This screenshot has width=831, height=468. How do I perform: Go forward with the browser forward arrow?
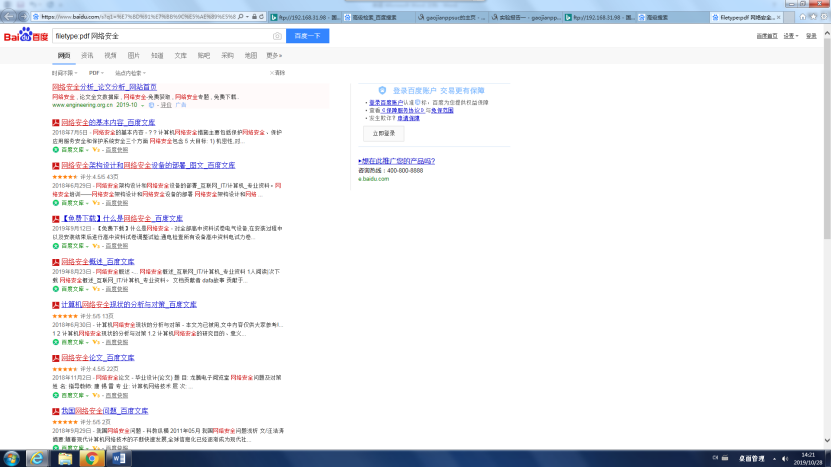coord(23,16)
